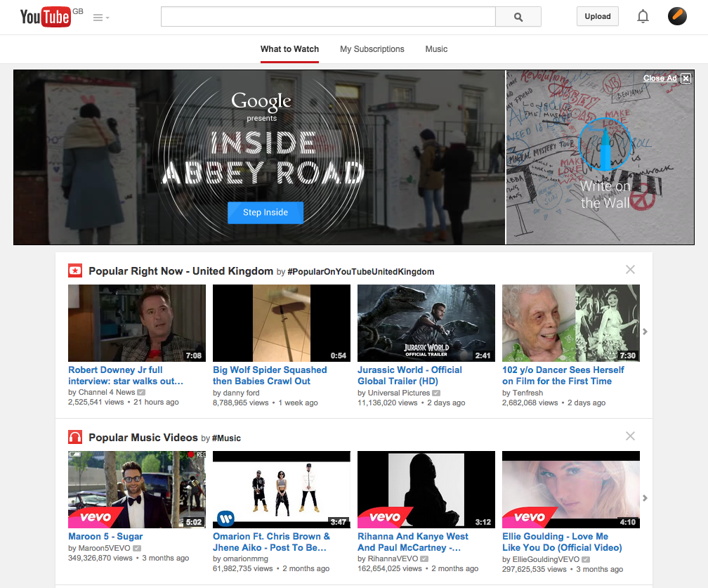Click in the search input field
The height and width of the screenshot is (588, 708).
click(x=328, y=17)
